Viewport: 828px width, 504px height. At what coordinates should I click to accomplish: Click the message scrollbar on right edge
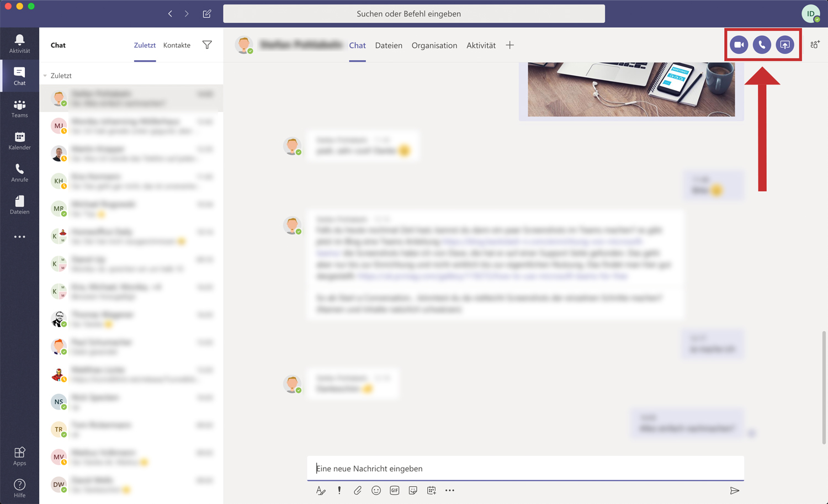[825, 386]
